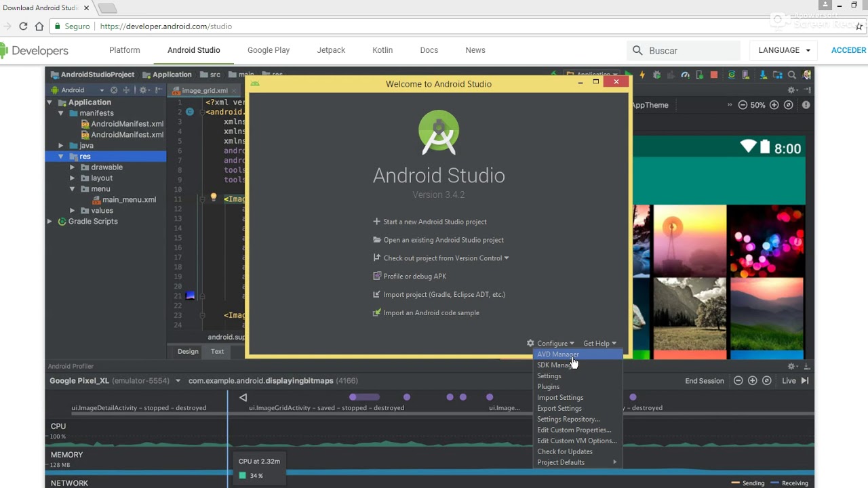
Task: Click the search icon on Developers site
Action: 637,50
